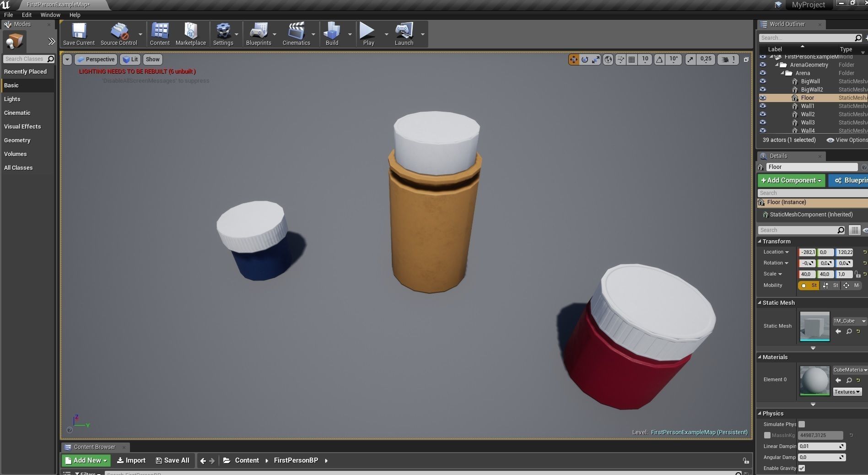Open the Textures dropdown under Materials
This screenshot has height=475, width=868.
click(x=847, y=392)
